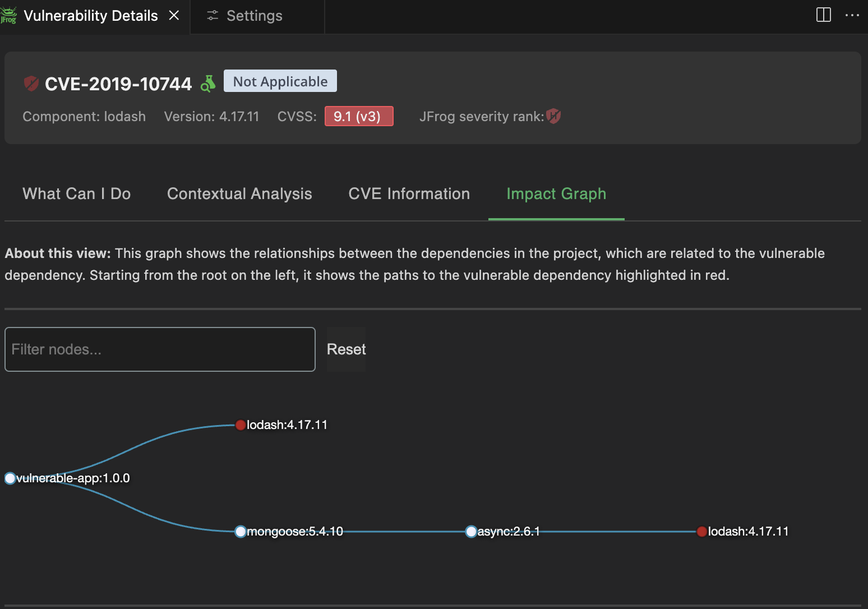Open the What Can I Do tab
The width and height of the screenshot is (868, 609).
click(x=76, y=193)
